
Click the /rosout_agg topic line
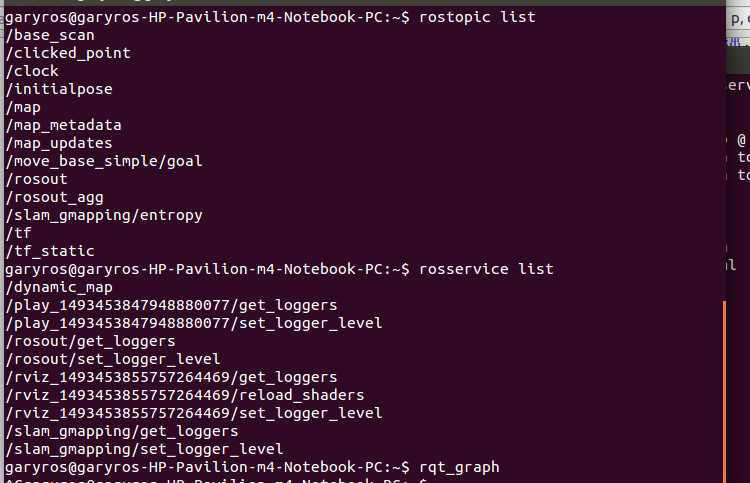coord(55,197)
